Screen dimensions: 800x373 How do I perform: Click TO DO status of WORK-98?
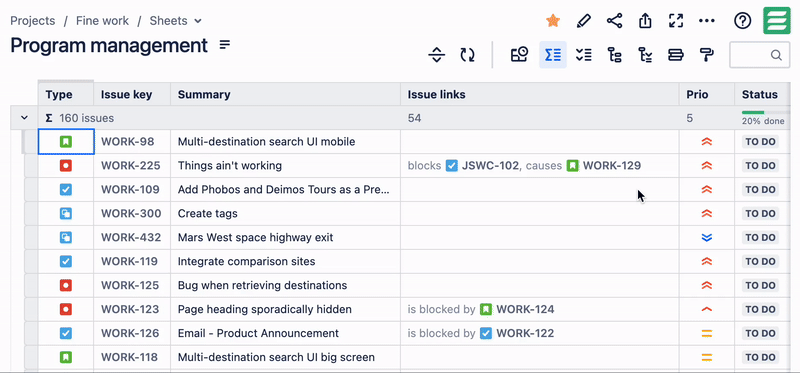coord(760,142)
